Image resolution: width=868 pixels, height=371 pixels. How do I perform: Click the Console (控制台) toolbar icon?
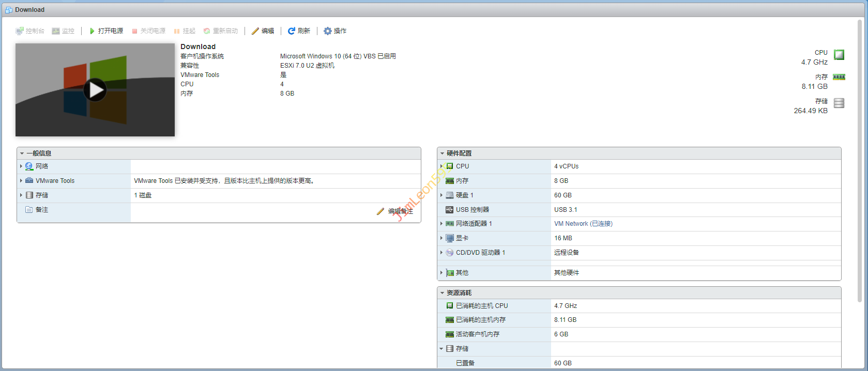click(x=20, y=31)
